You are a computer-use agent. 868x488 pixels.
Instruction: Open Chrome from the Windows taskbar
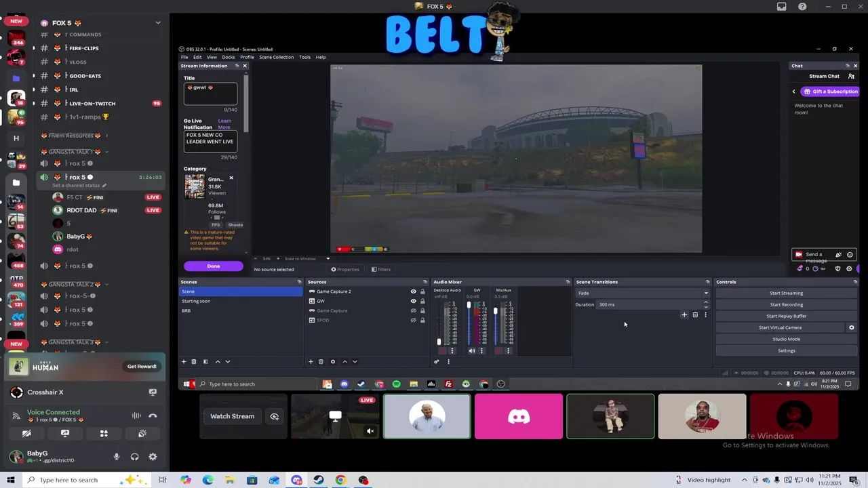tap(340, 480)
